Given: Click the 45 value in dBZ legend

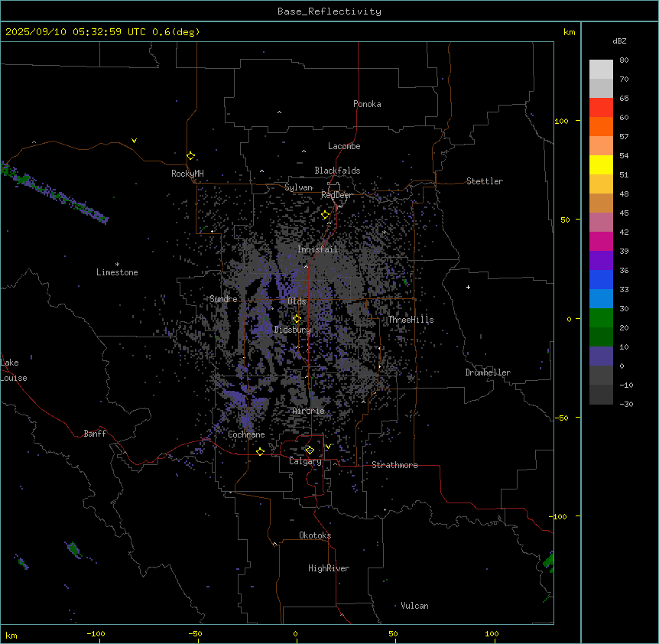Looking at the screenshot, I should pos(624,213).
